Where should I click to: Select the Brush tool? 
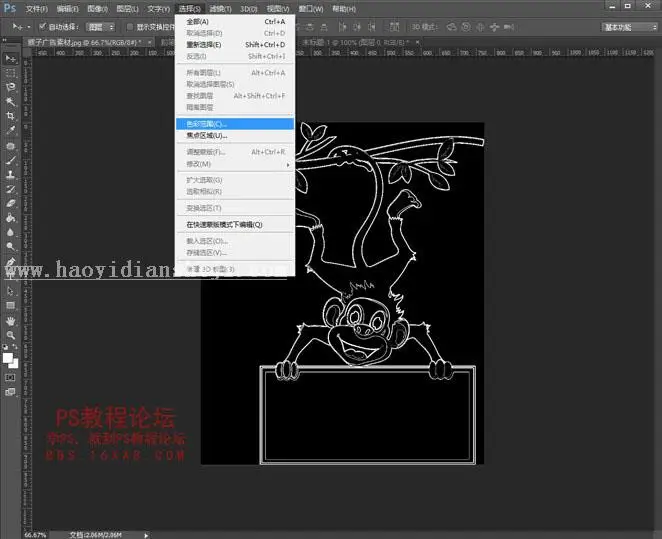point(11,160)
